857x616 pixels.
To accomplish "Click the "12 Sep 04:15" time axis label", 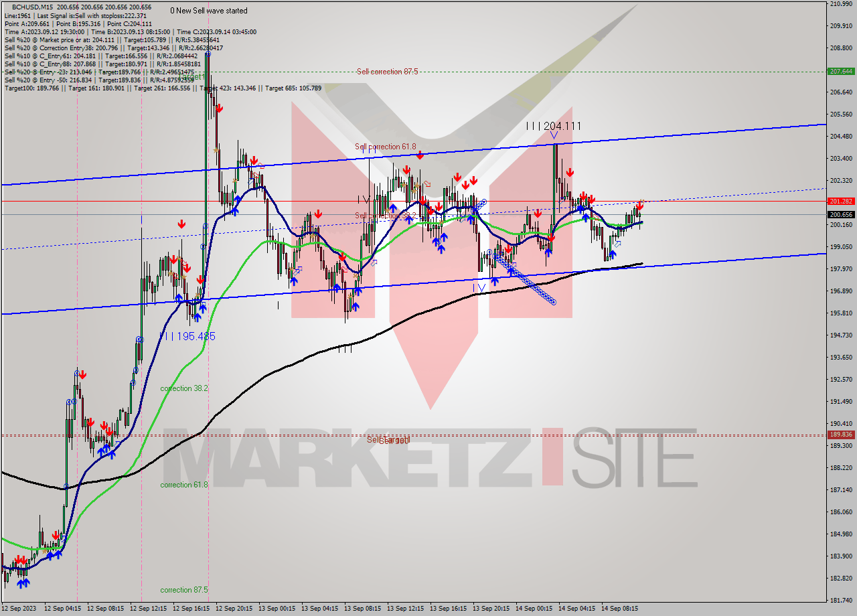I will pyautogui.click(x=62, y=609).
